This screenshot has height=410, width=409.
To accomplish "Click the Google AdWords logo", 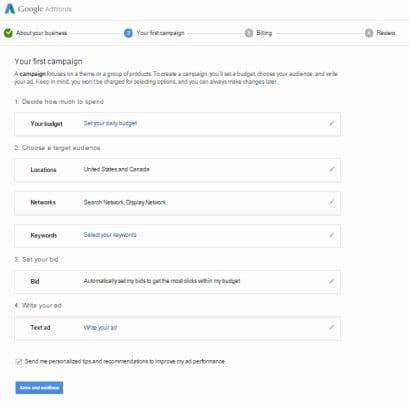I will point(38,9).
